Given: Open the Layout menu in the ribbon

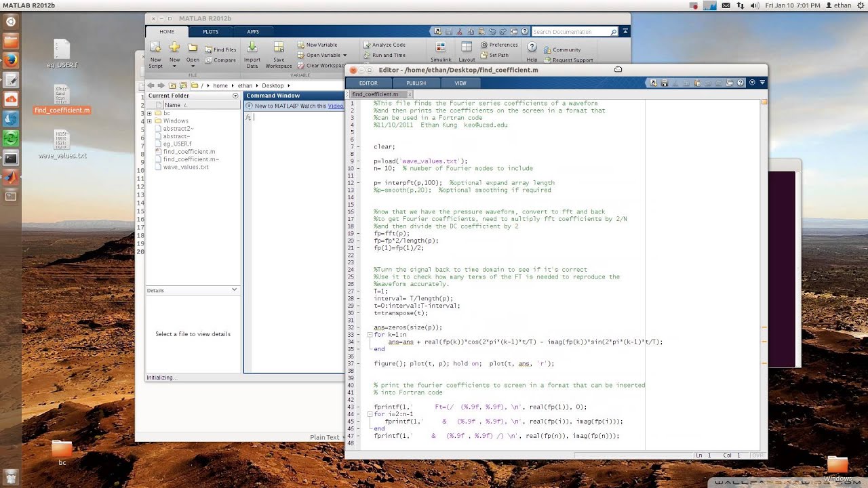Looking at the screenshot, I should pos(467,53).
